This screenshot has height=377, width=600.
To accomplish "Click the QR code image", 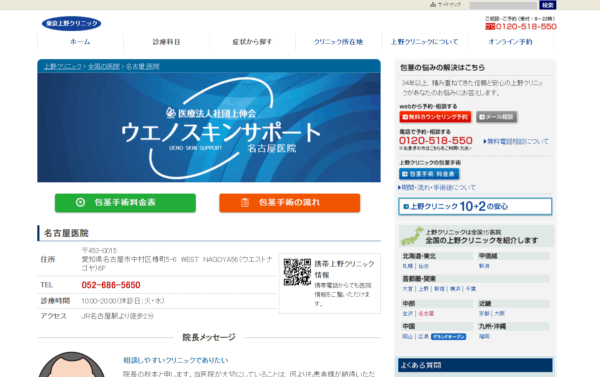I will pyautogui.click(x=297, y=272).
